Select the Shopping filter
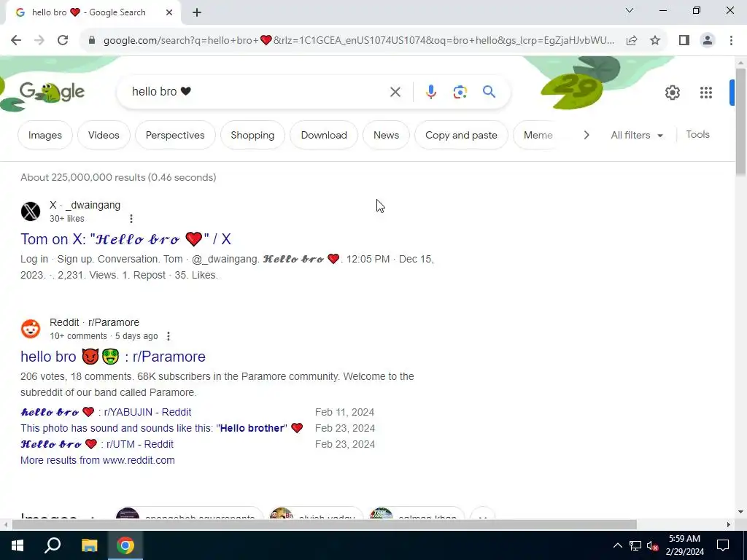The width and height of the screenshot is (747, 560). [252, 135]
